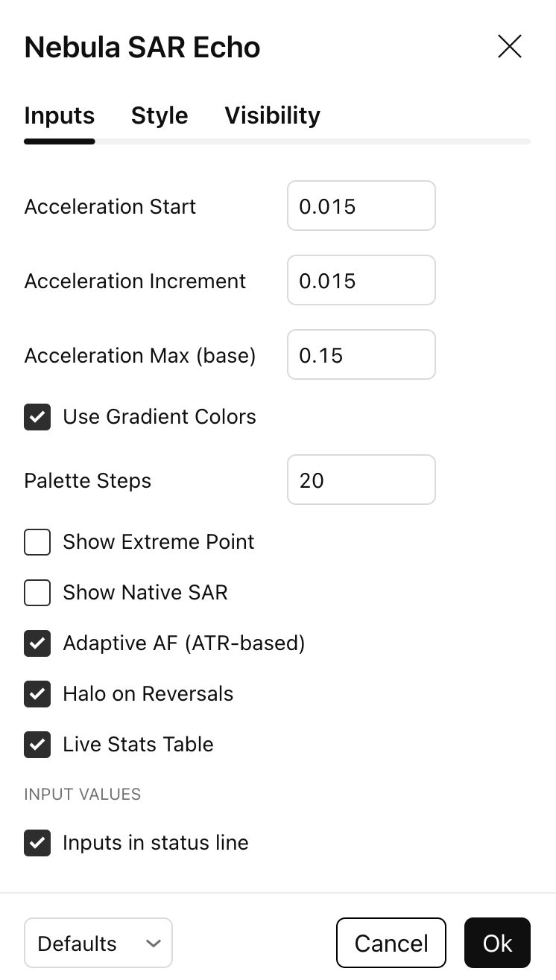The height and width of the screenshot is (980, 556).
Task: Confirm settings with the Ok button
Action: [497, 943]
